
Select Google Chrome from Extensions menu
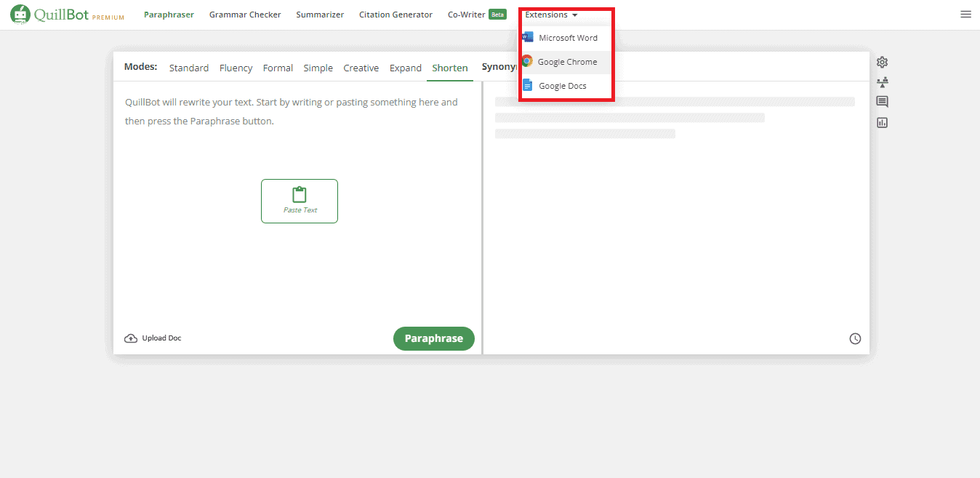pos(566,62)
